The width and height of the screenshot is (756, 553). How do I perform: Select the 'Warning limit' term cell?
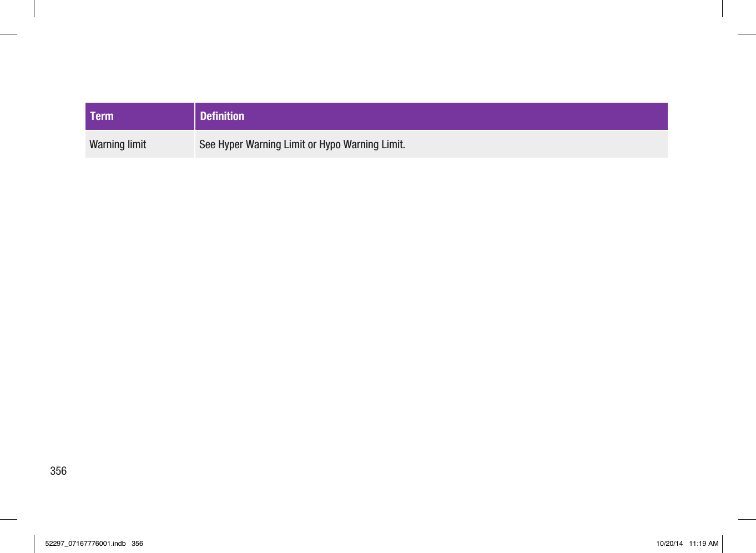139,144
